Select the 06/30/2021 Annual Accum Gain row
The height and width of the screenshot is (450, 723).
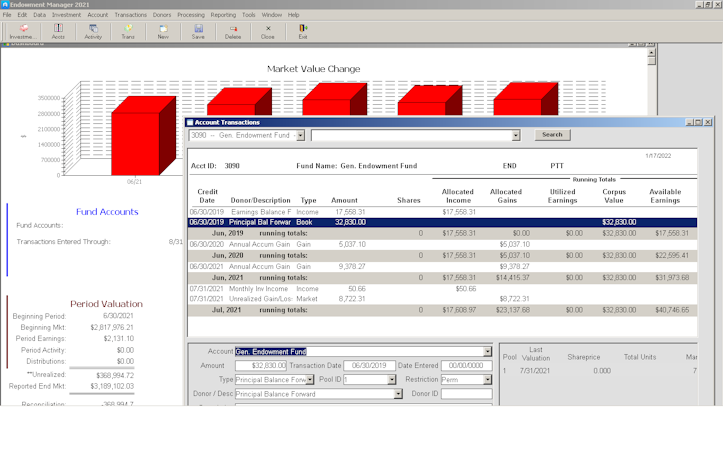tap(442, 266)
